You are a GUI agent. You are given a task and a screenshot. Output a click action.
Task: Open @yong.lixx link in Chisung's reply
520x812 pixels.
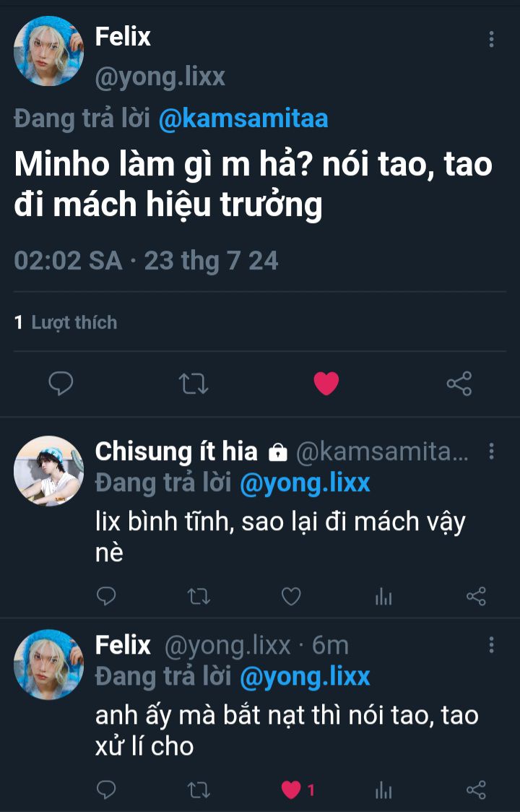tap(304, 483)
